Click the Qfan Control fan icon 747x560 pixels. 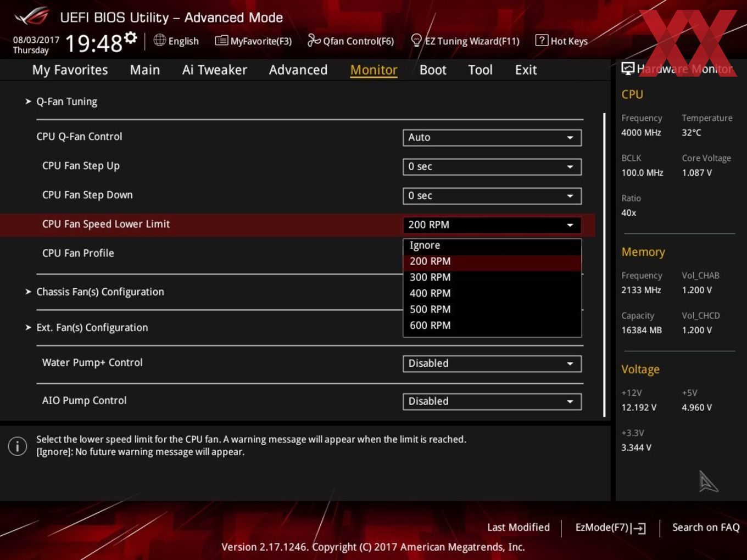(x=314, y=40)
